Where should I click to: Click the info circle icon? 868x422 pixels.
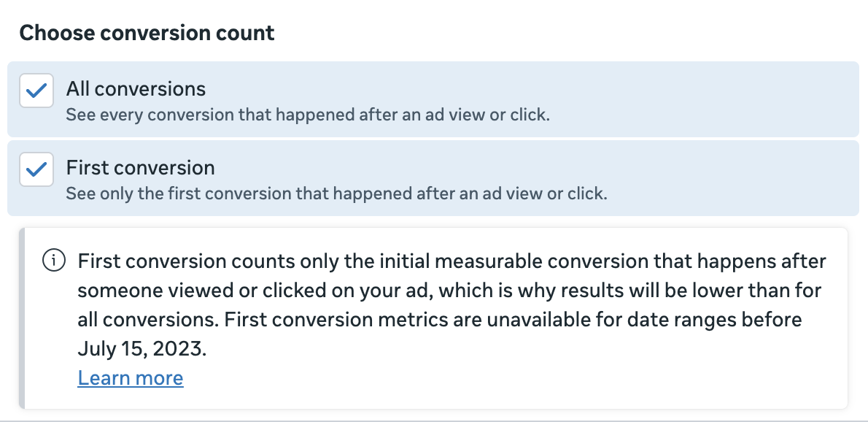click(x=55, y=261)
